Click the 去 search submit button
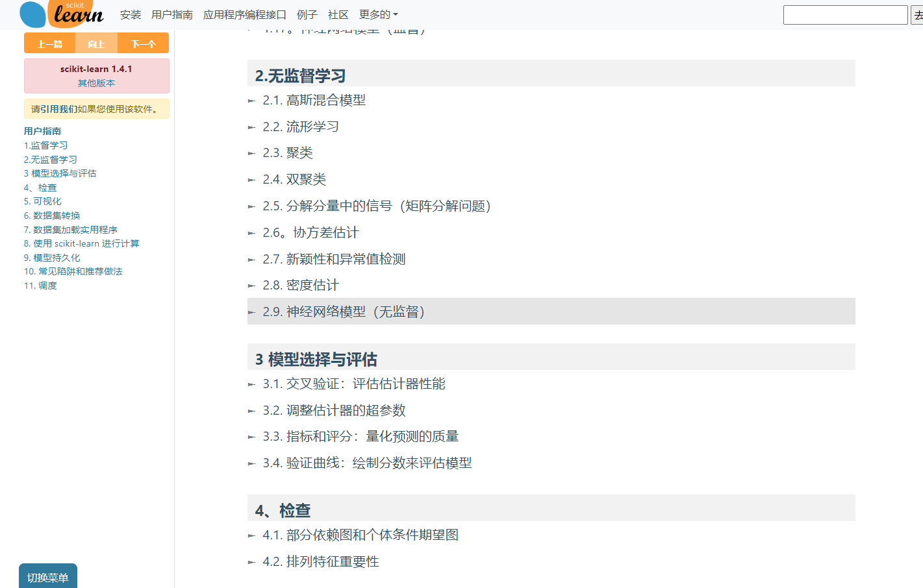 pyautogui.click(x=917, y=15)
